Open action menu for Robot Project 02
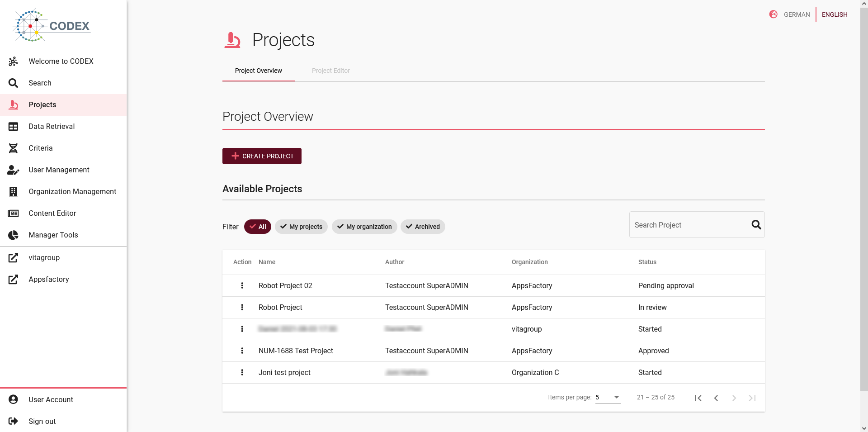The height and width of the screenshot is (432, 868). [242, 285]
